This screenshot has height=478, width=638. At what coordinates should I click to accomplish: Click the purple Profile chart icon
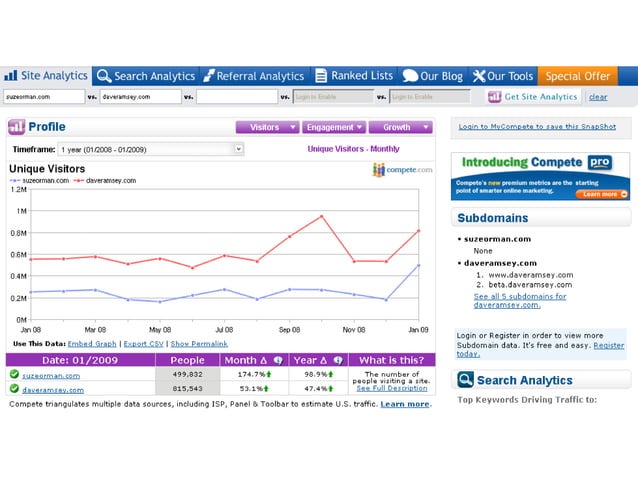(16, 127)
